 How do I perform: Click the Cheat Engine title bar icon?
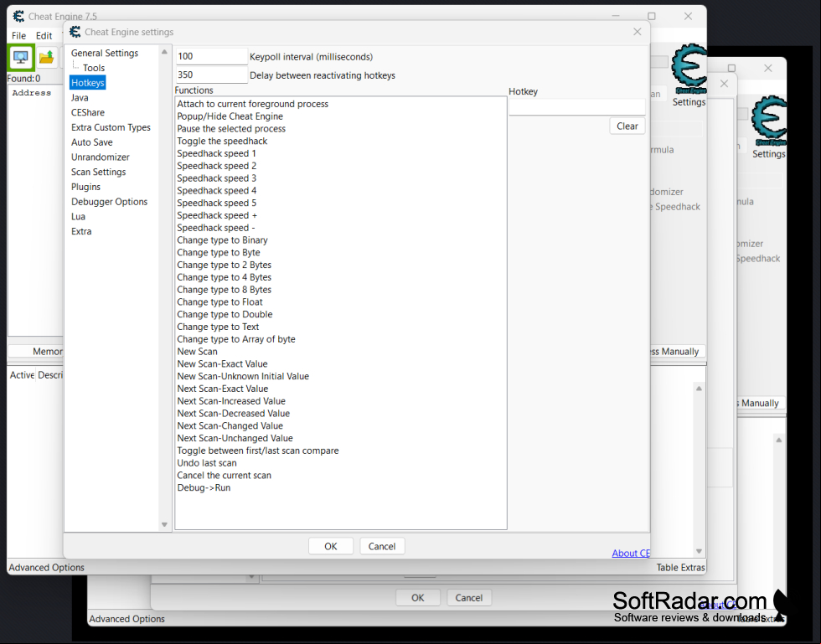point(18,16)
